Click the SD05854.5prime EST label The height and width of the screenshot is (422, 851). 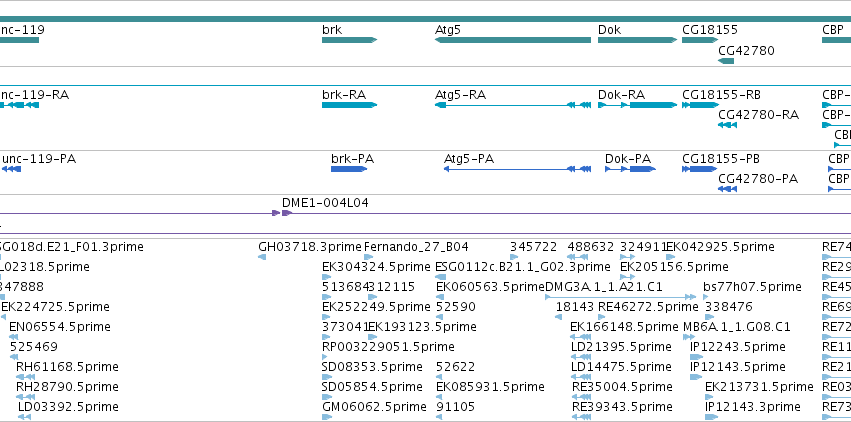[372, 386]
